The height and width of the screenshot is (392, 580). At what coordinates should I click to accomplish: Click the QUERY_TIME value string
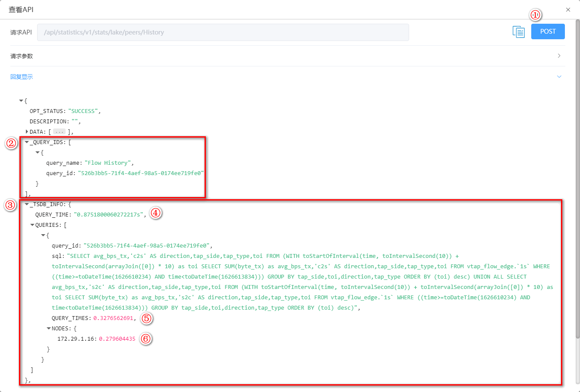110,215
